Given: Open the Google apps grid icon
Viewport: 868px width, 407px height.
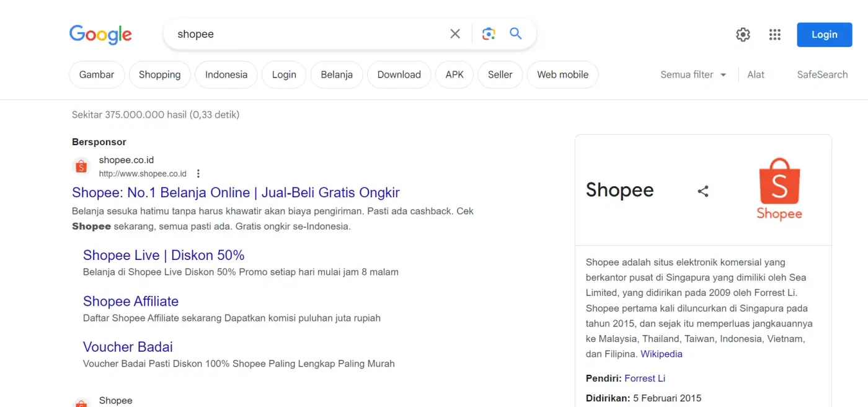Looking at the screenshot, I should (x=774, y=35).
